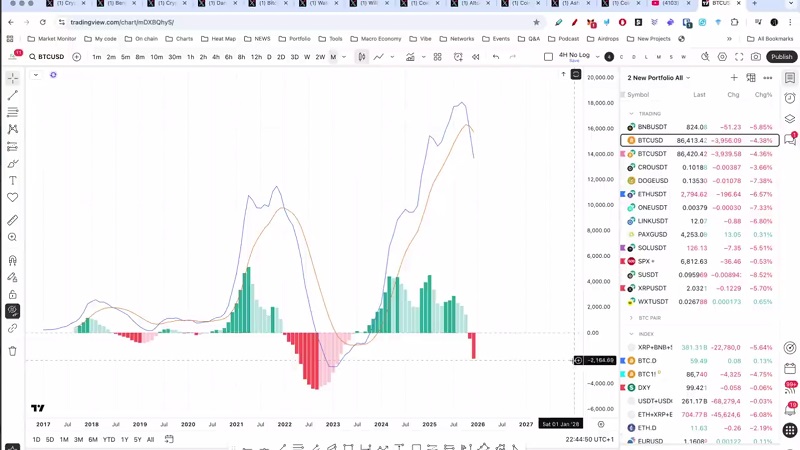Switch to the 1Y date range
The image size is (800, 450).
coord(124,439)
